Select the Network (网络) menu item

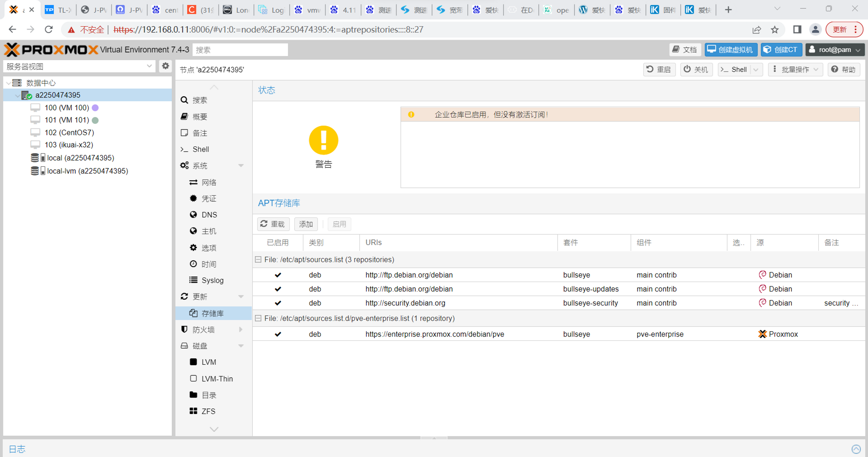point(208,183)
